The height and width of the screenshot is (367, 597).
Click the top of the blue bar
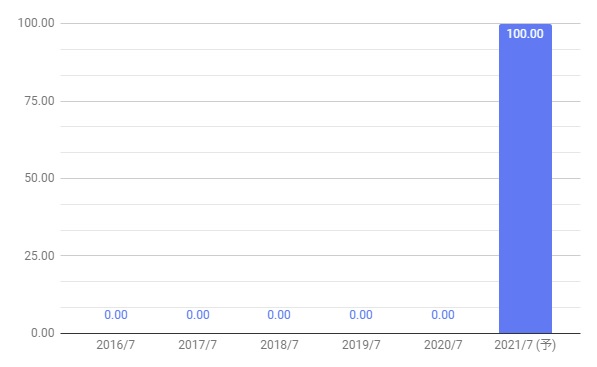coord(525,25)
